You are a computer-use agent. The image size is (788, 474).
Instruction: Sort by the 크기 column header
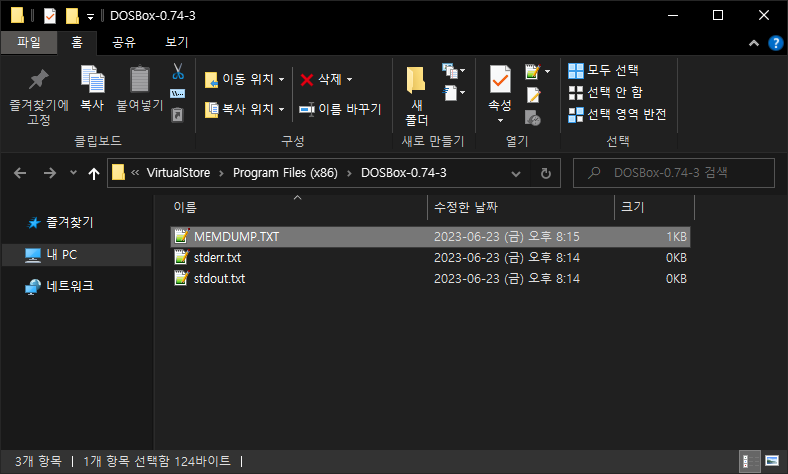(x=632, y=207)
